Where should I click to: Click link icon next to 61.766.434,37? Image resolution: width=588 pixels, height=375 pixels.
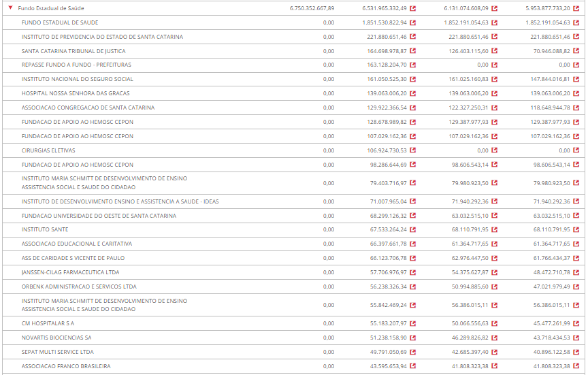[x=576, y=259]
